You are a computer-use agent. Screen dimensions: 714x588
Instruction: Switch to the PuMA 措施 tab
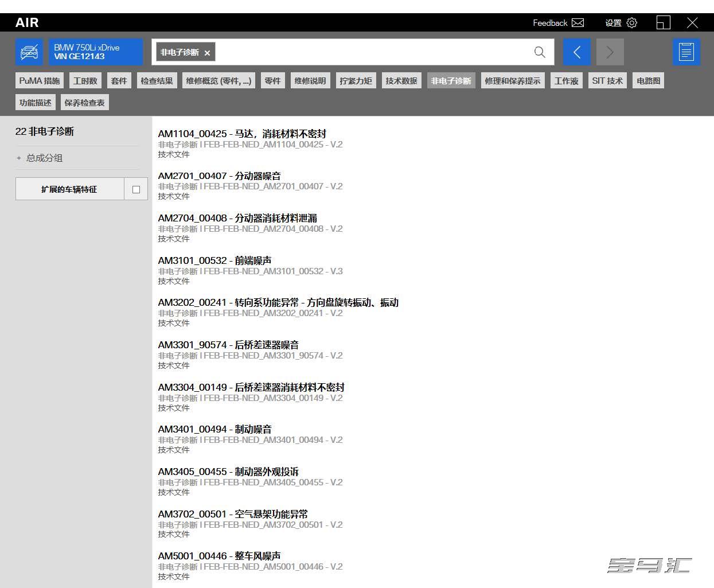(x=40, y=81)
